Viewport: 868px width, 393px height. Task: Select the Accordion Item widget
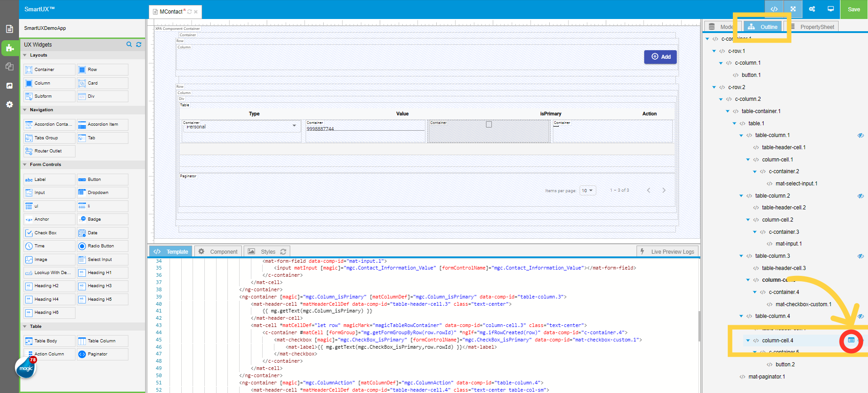[102, 124]
